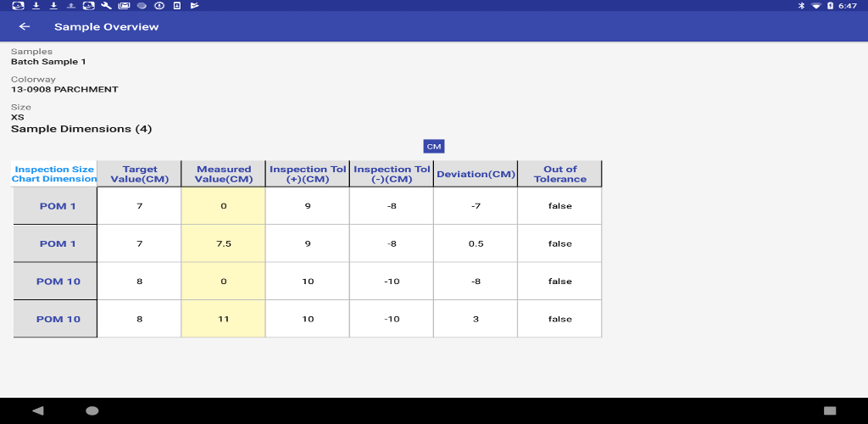Select the Inspection Tol (-)(CM) header
868x424 pixels.
point(392,174)
